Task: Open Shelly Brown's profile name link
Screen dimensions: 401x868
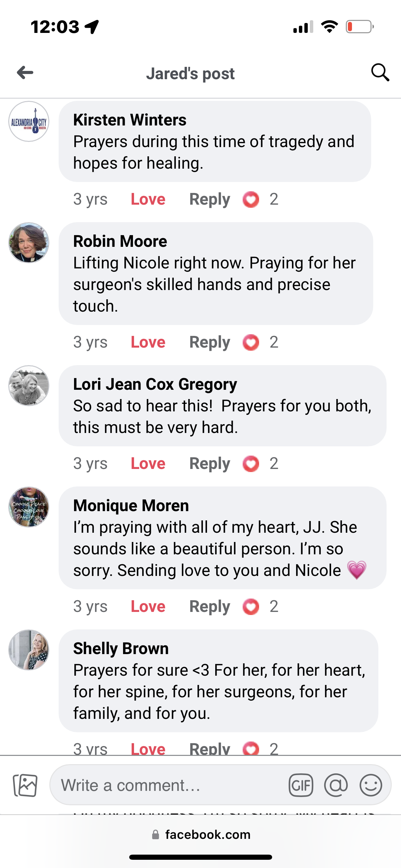Action: [121, 649]
